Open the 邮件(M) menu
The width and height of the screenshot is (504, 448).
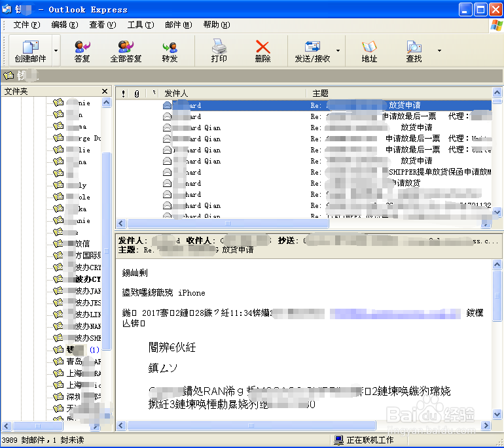[179, 25]
